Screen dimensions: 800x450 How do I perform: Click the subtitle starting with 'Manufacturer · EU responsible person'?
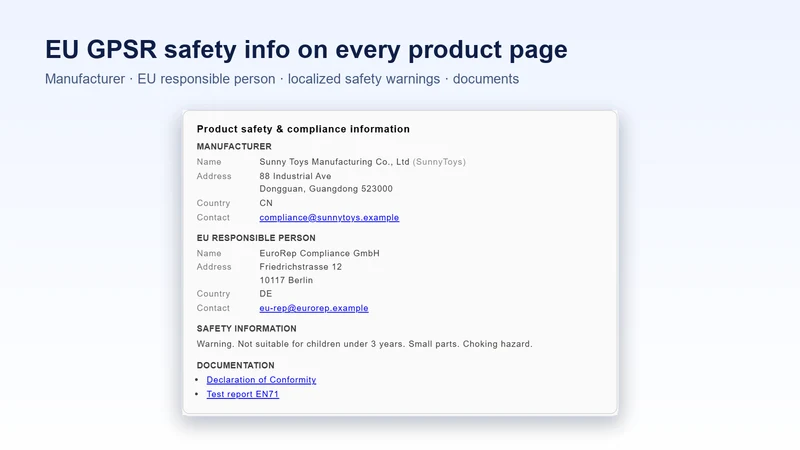[x=282, y=79]
